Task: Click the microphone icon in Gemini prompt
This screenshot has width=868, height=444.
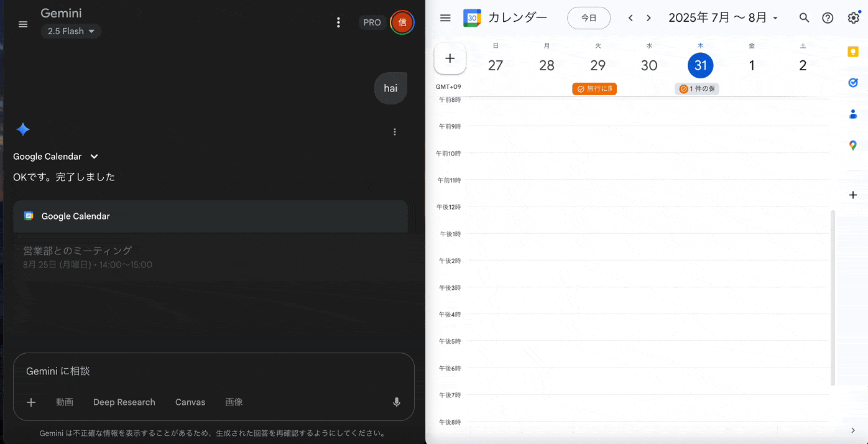Action: pyautogui.click(x=397, y=402)
